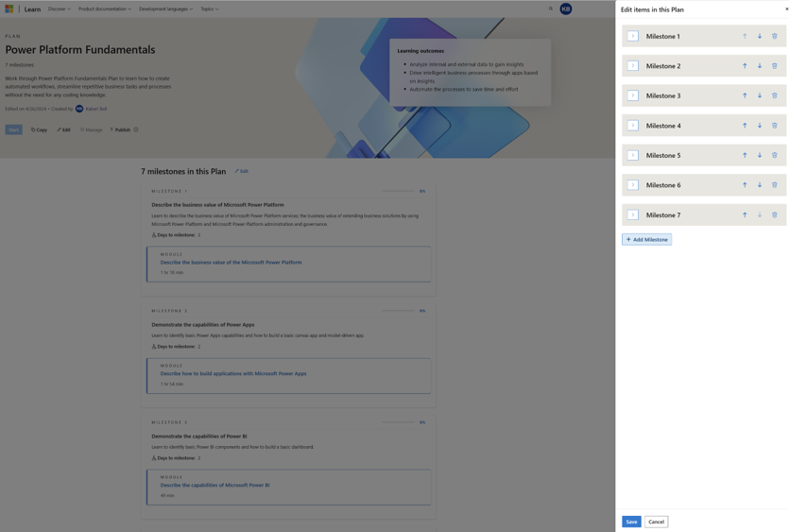Delete Milestone 5 with trash icon
The width and height of the screenshot is (789, 532).
pyautogui.click(x=775, y=156)
